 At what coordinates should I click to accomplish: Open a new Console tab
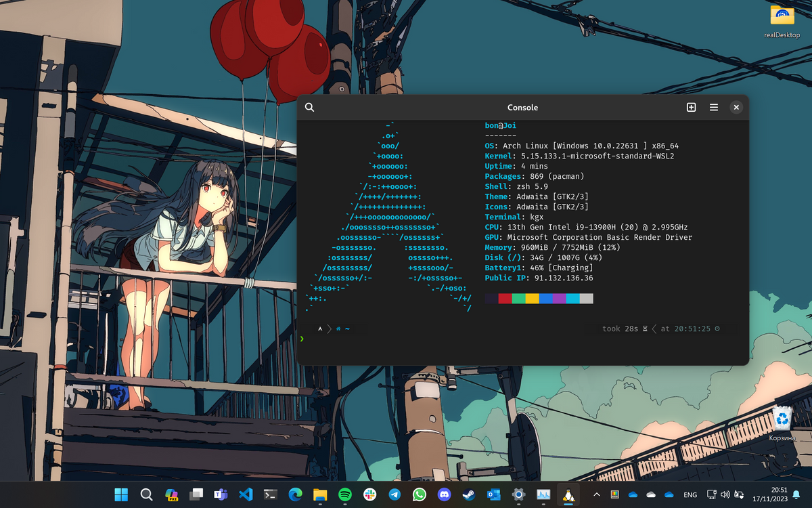[691, 107]
